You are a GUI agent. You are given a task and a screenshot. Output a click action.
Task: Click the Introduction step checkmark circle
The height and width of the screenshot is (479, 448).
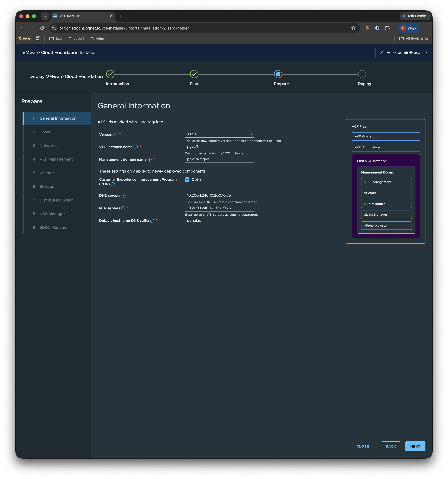click(110, 74)
